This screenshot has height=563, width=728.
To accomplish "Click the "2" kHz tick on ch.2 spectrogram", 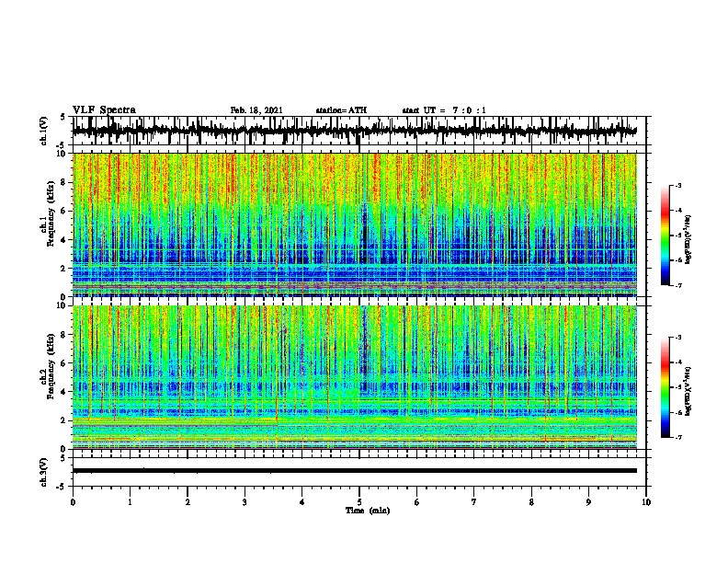I will (x=63, y=420).
